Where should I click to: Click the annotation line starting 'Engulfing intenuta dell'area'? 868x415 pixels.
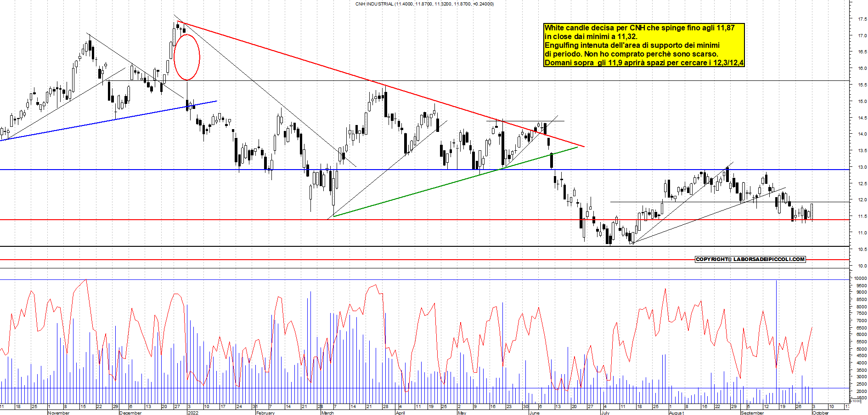632,45
